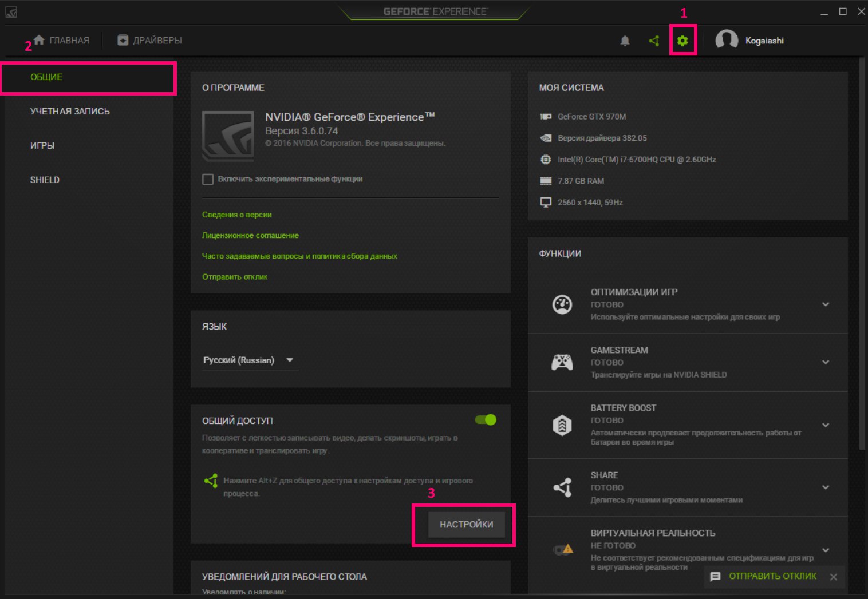Expand the GameStream feature chevron
Image resolution: width=868 pixels, height=599 pixels.
click(x=826, y=362)
